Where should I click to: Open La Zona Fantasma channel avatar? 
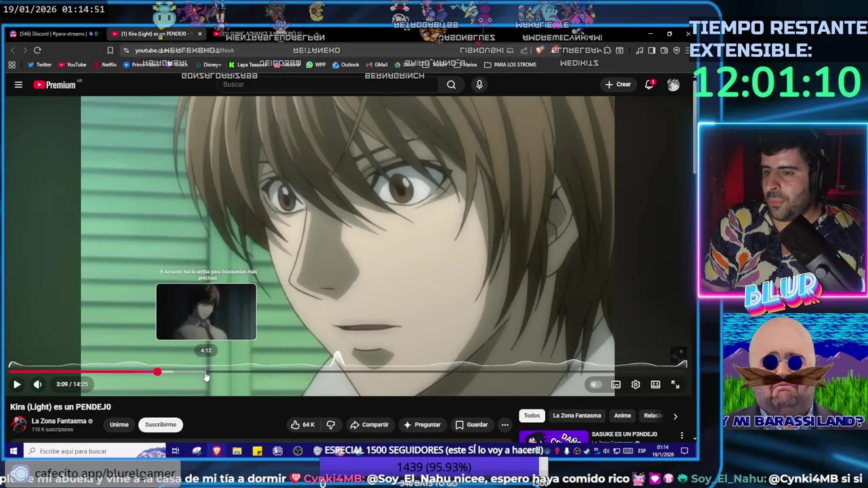pos(19,425)
